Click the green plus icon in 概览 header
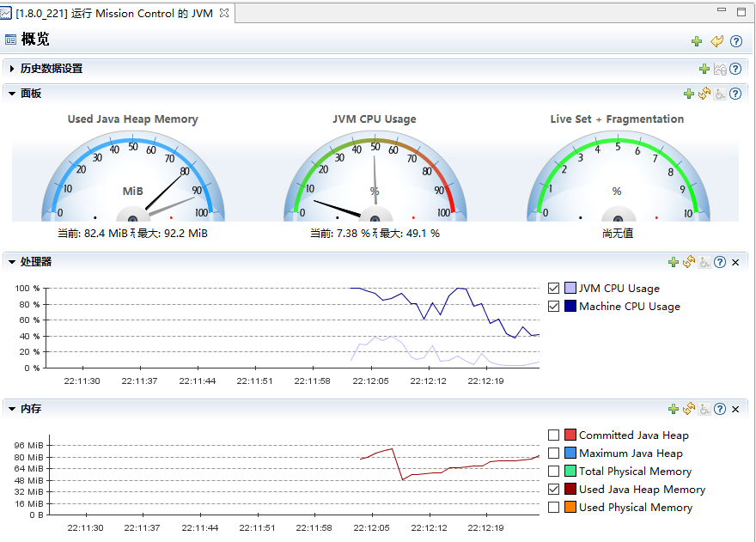This screenshot has width=756, height=542. pyautogui.click(x=696, y=41)
